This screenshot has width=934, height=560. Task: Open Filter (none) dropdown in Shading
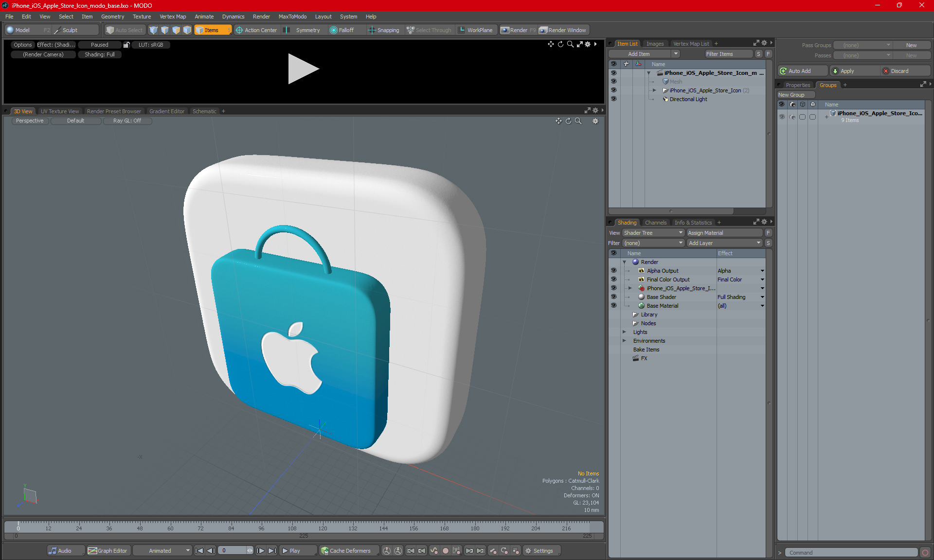[x=653, y=243]
